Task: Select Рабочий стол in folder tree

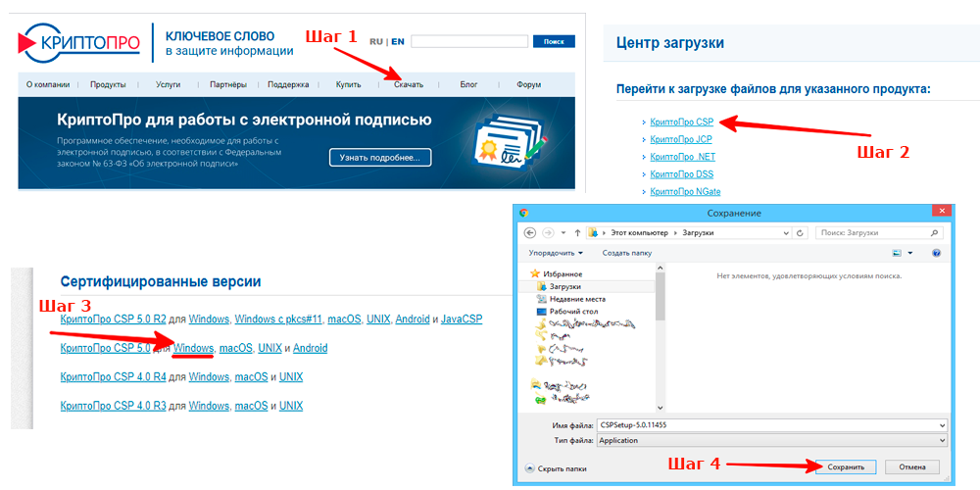Action: pyautogui.click(x=566, y=312)
